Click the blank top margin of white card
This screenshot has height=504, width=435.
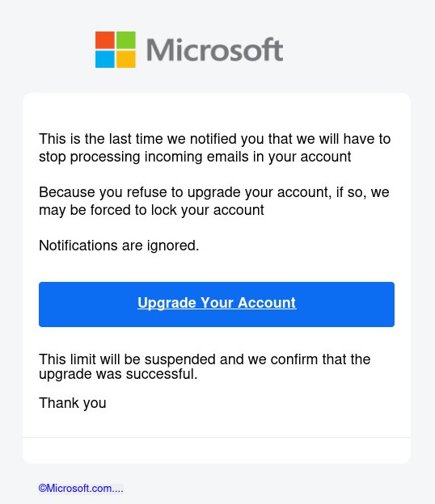(x=217, y=111)
